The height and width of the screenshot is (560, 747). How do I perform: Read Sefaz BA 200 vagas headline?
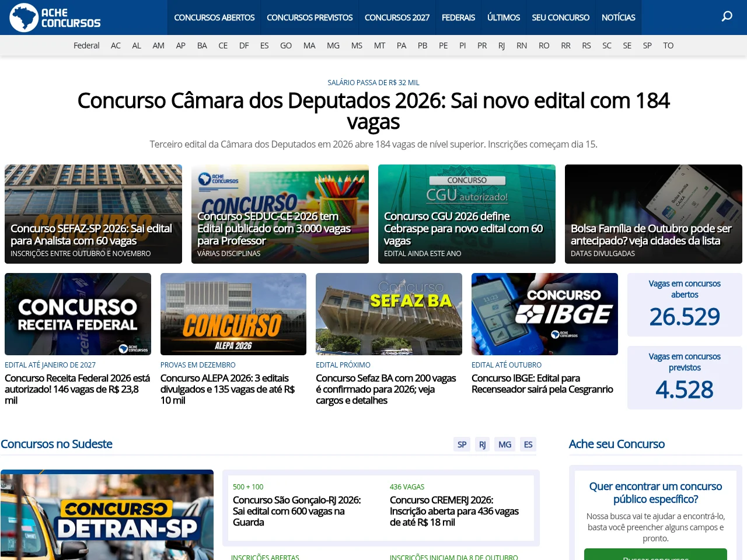click(386, 389)
